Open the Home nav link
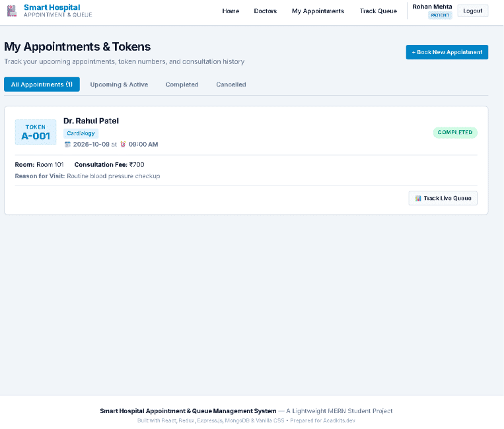This screenshot has height=429, width=504. click(231, 11)
